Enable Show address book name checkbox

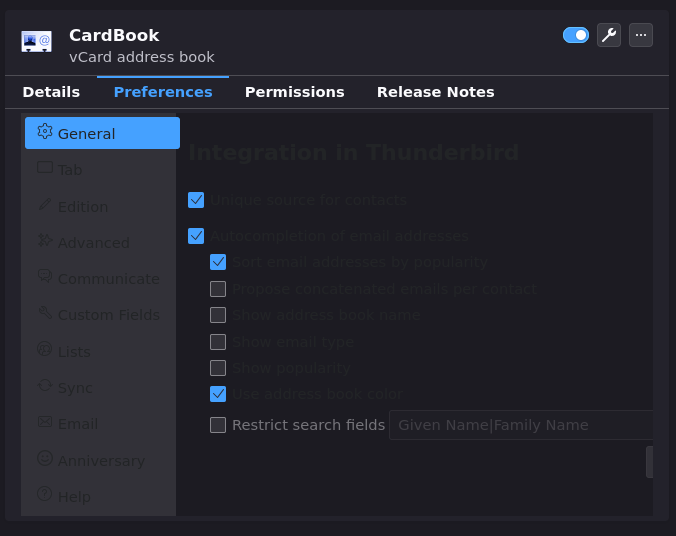click(x=218, y=315)
